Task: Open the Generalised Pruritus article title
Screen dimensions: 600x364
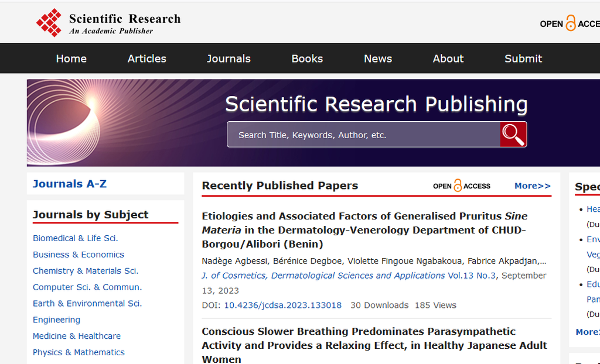Action: 364,230
